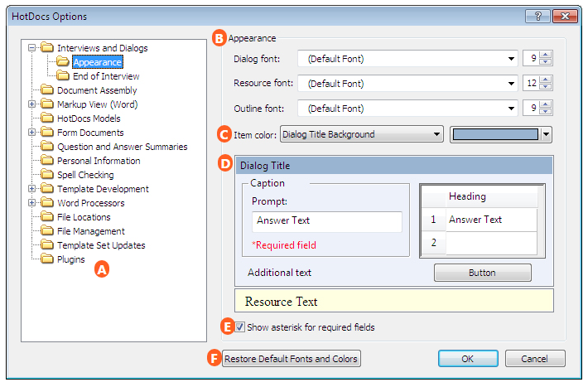
Task: Select File Locations tree item
Action: (x=84, y=217)
